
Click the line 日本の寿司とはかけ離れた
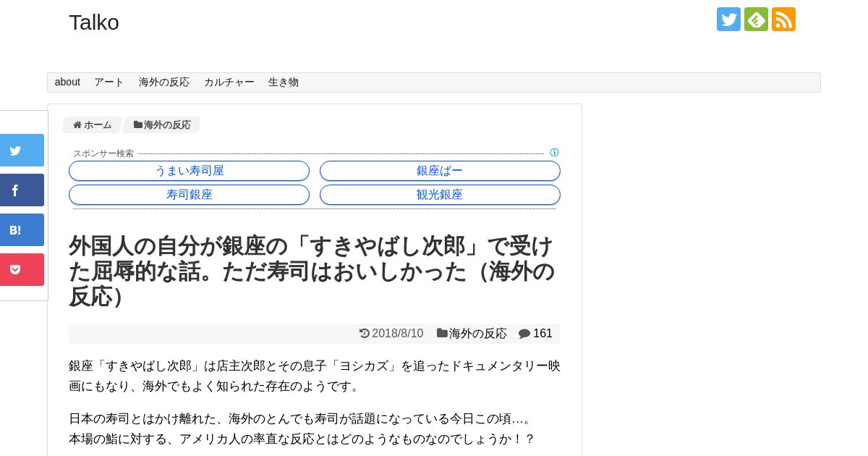[301, 419]
